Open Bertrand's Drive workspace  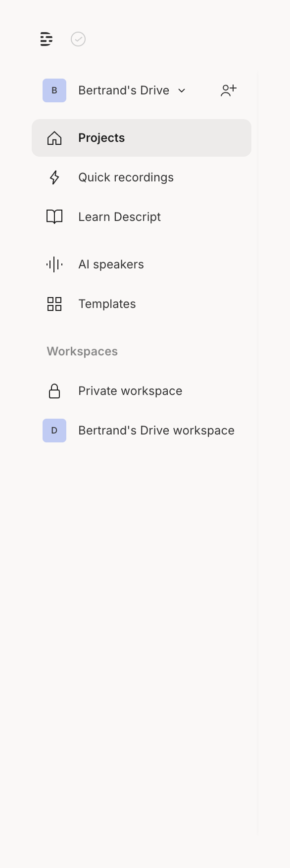click(x=156, y=430)
